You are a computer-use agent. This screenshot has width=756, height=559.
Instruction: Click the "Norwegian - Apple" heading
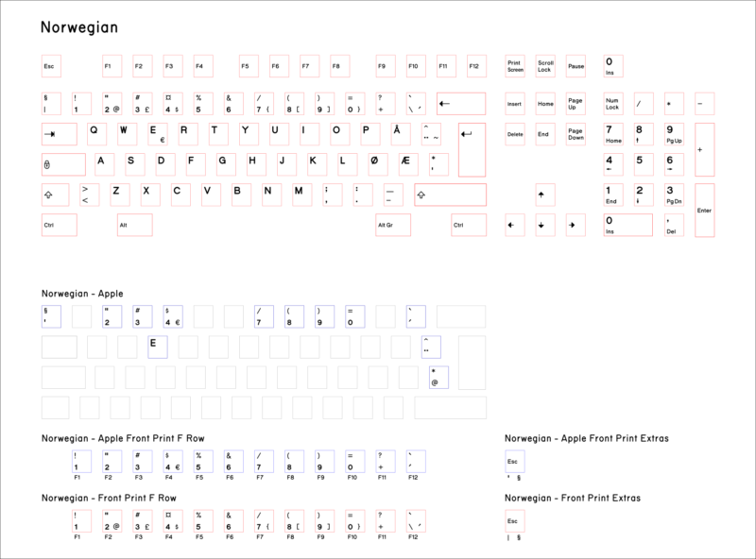pyautogui.click(x=82, y=294)
